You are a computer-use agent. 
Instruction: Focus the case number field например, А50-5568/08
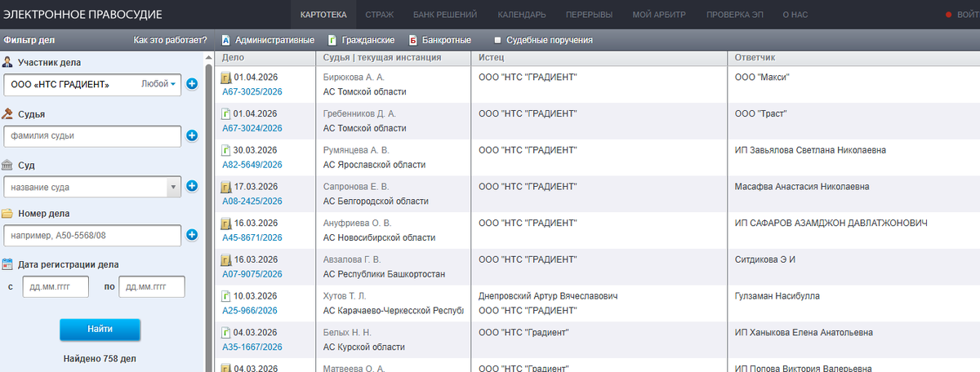(92, 235)
